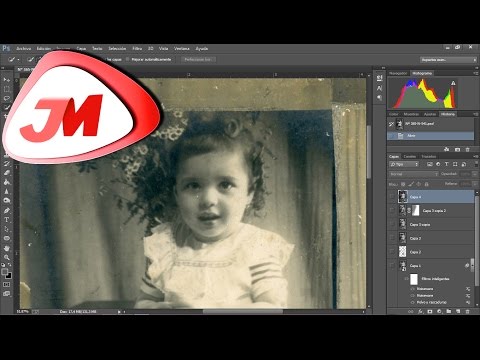Select the Quick Selection tool in toolbox
The image size is (480, 360).
click(x=6, y=107)
